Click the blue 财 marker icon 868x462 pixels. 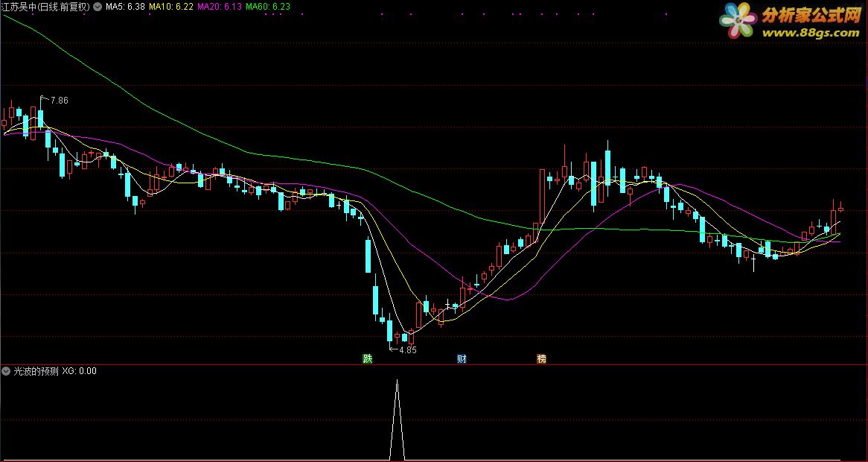click(x=462, y=359)
